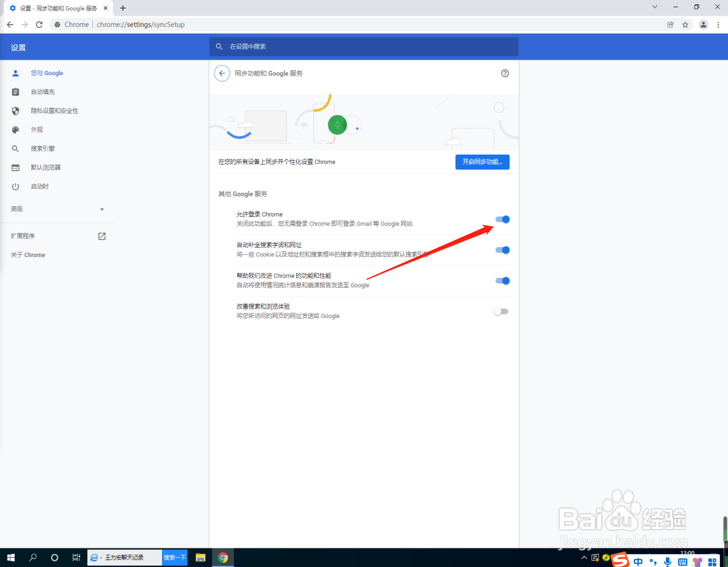The width and height of the screenshot is (728, 567).
Task: Open 外观 settings via palette icon
Action: tap(15, 129)
